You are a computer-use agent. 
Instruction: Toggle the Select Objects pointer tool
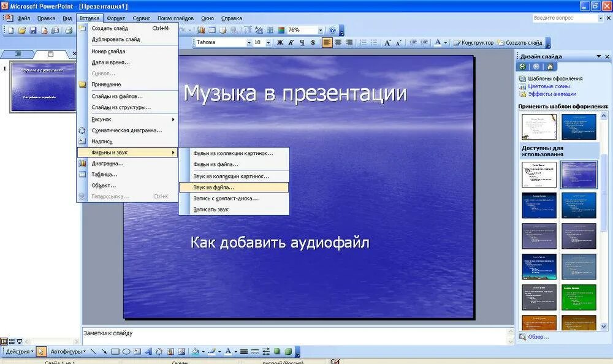pyautogui.click(x=40, y=352)
